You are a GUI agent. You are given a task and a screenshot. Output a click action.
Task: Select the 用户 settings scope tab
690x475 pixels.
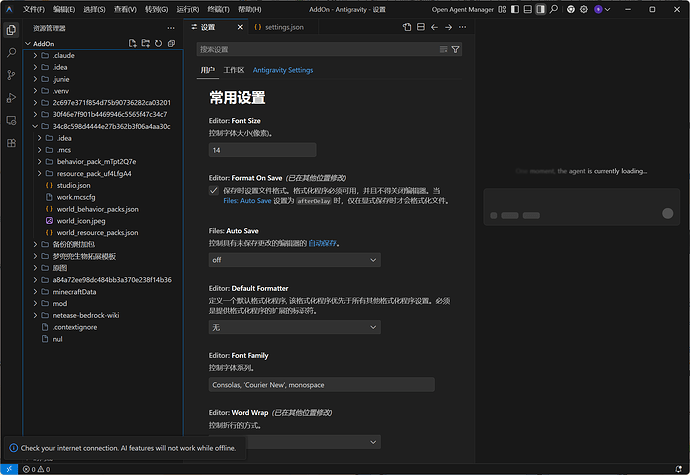click(208, 70)
